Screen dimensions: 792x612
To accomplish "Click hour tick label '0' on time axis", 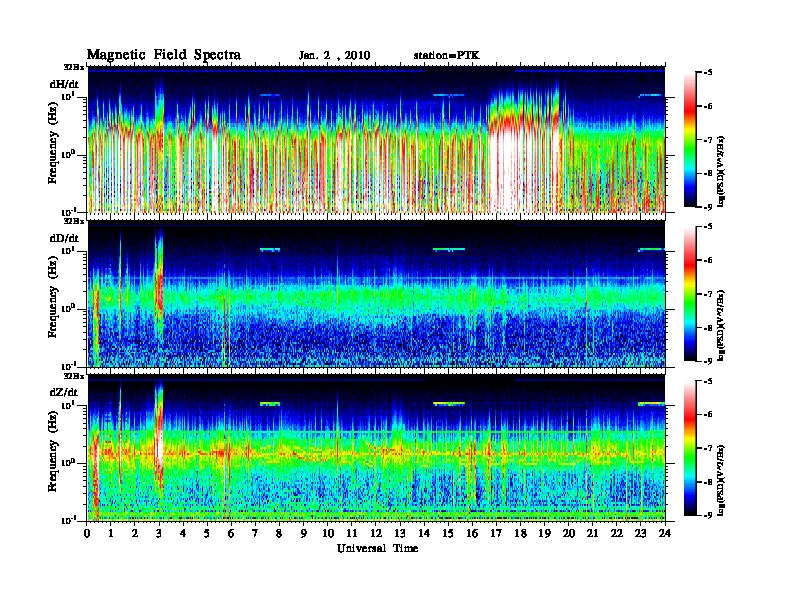I will 87,534.
